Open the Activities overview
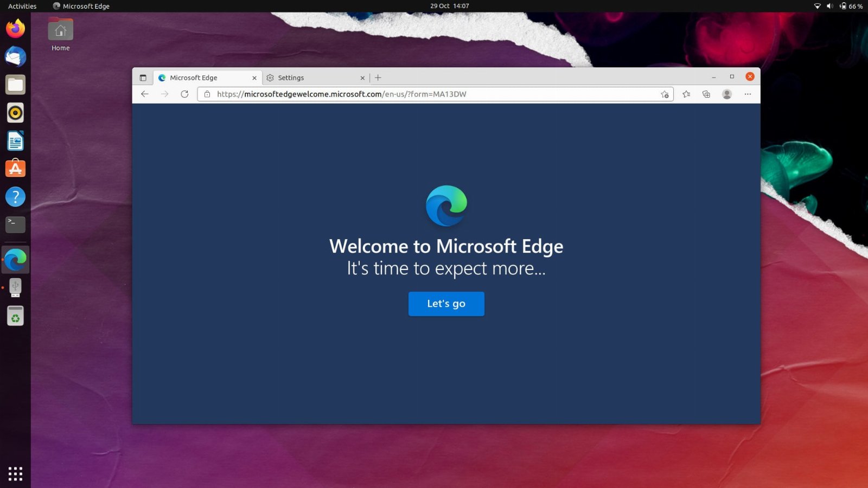 (22, 6)
